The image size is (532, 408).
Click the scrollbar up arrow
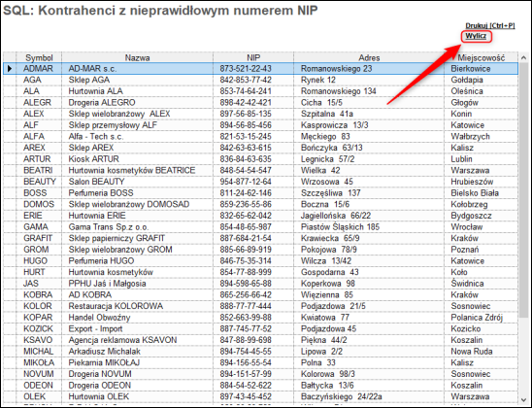pyautogui.click(x=523, y=57)
